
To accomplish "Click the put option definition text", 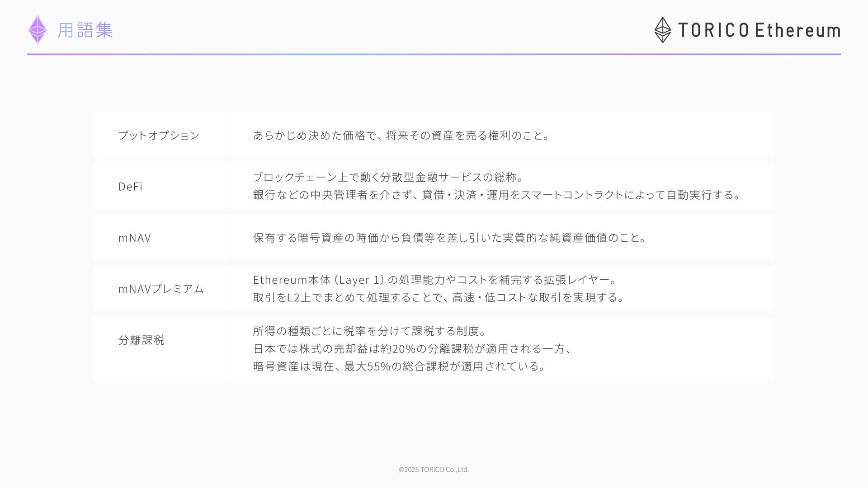I will tap(401, 135).
